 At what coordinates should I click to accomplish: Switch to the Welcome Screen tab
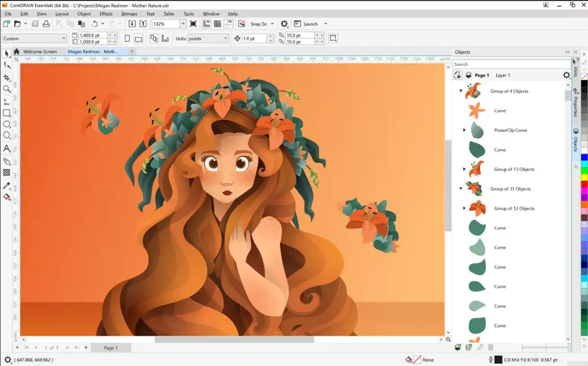[40, 51]
